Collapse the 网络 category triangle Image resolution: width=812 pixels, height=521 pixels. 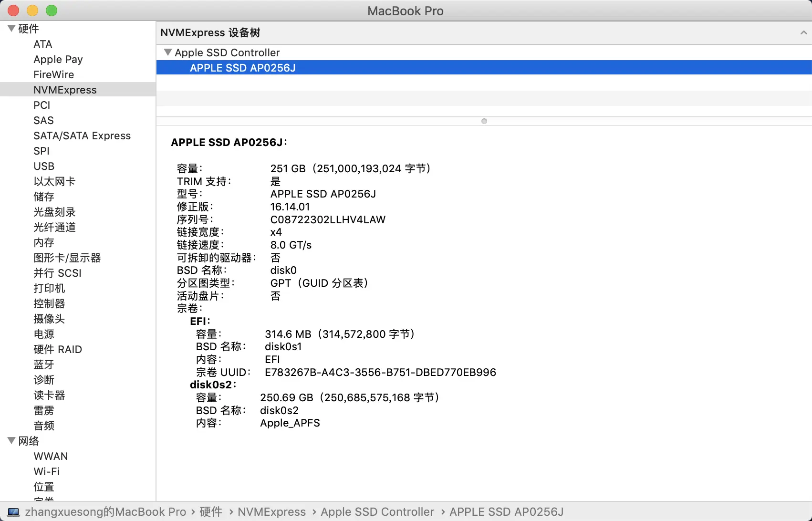[x=11, y=440]
